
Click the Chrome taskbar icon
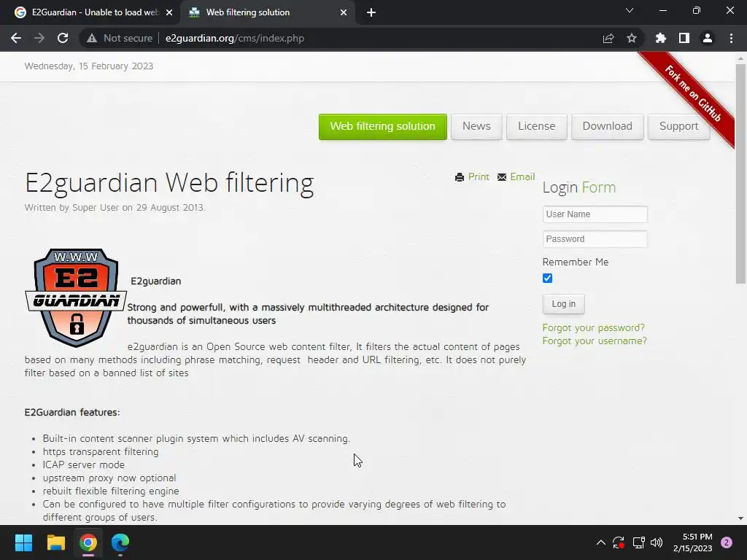click(88, 542)
